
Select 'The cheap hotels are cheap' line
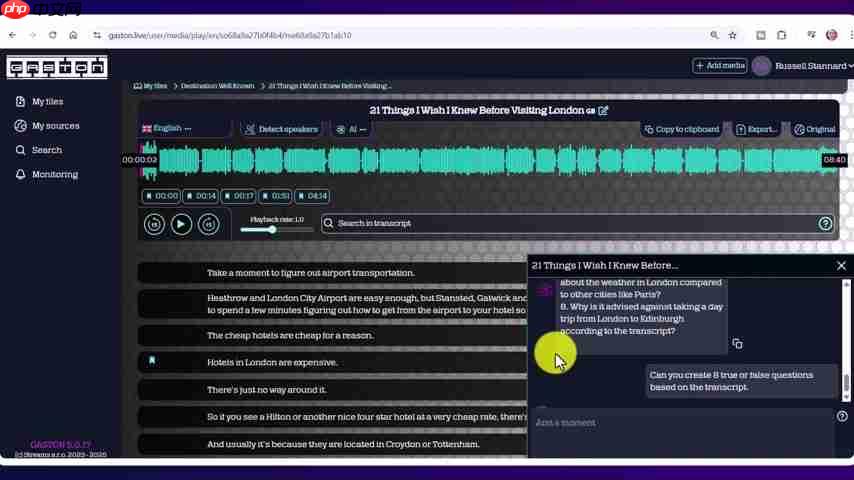(332, 336)
